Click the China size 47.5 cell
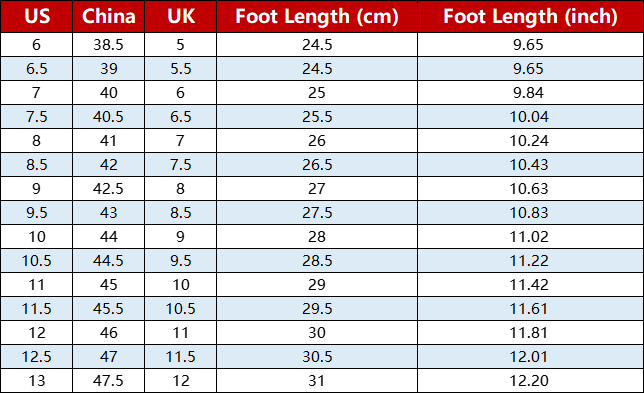Screen dimensions: 644x393 click(x=108, y=381)
